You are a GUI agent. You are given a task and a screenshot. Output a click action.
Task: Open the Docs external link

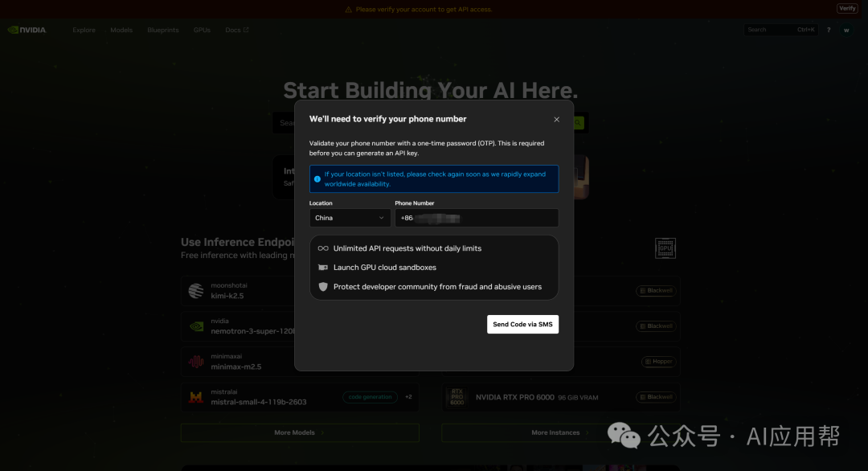click(237, 30)
